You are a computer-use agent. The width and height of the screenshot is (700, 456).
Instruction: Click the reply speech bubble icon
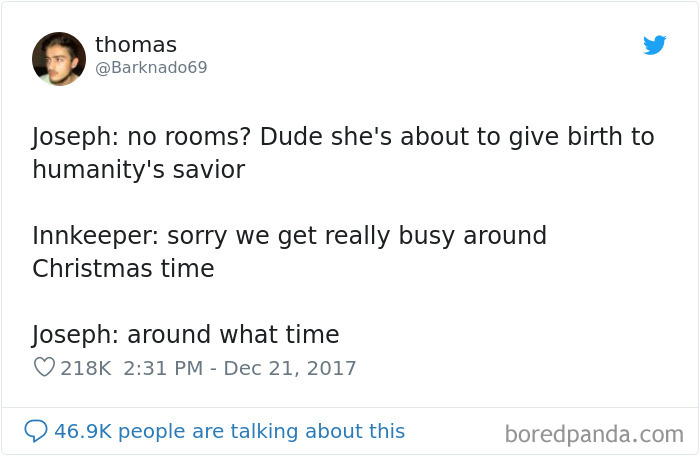pyautogui.click(x=36, y=431)
